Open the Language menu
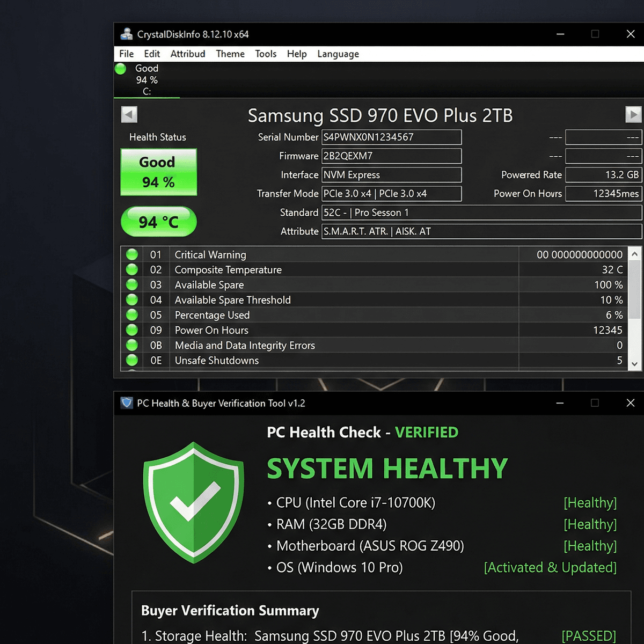 point(338,54)
